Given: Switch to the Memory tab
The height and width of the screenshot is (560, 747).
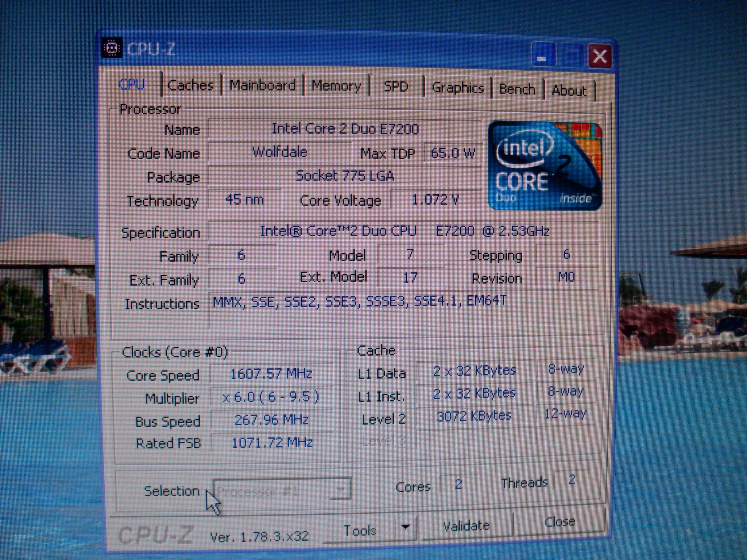Looking at the screenshot, I should [336, 86].
